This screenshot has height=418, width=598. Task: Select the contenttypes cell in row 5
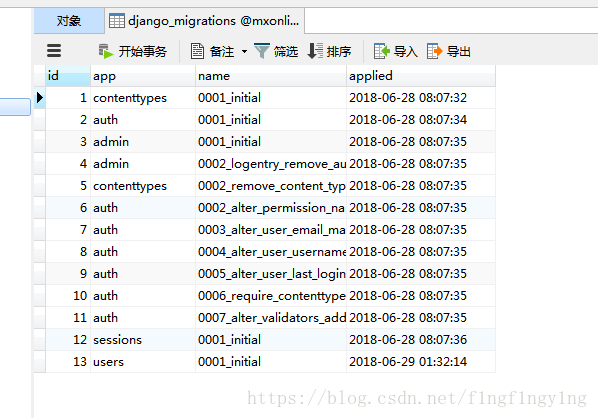point(143,186)
